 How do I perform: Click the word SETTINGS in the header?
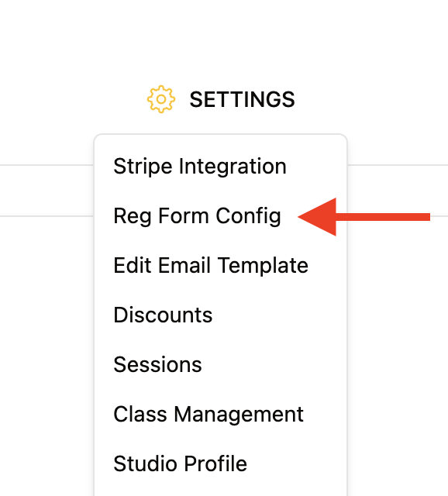[x=242, y=99]
